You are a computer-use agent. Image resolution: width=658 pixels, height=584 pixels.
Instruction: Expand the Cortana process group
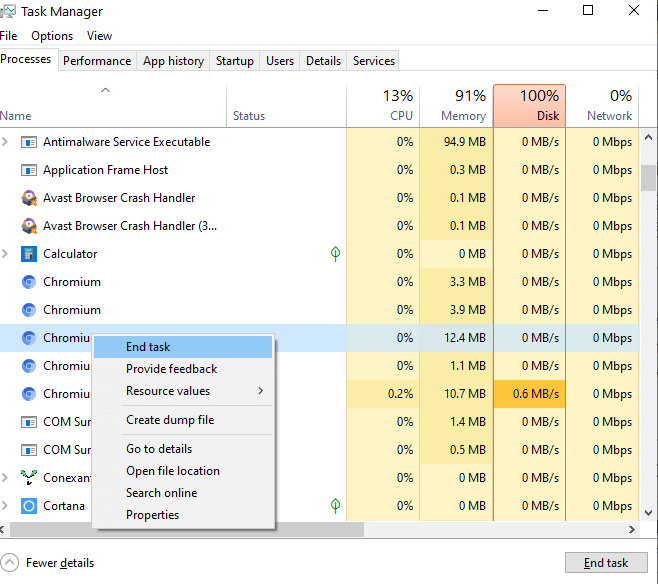pyautogui.click(x=5, y=506)
